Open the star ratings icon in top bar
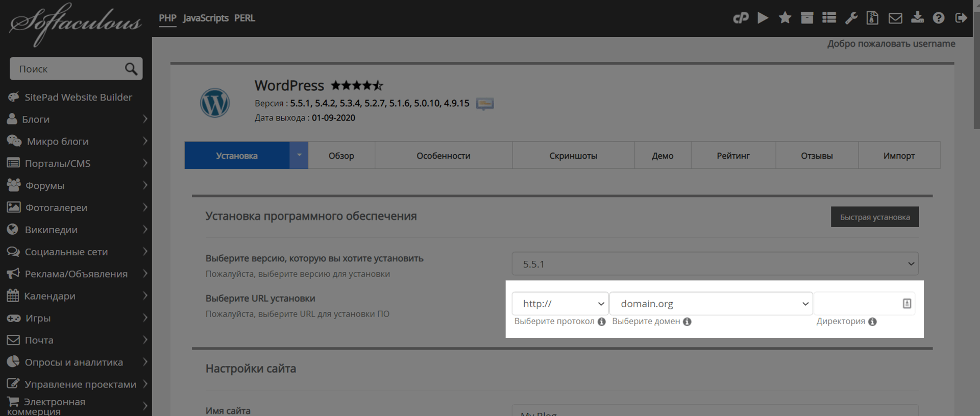This screenshot has width=980, height=416. (785, 18)
